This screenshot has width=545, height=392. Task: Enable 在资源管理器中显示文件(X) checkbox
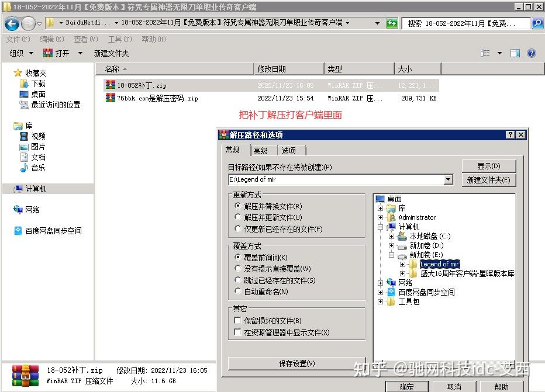tap(238, 332)
